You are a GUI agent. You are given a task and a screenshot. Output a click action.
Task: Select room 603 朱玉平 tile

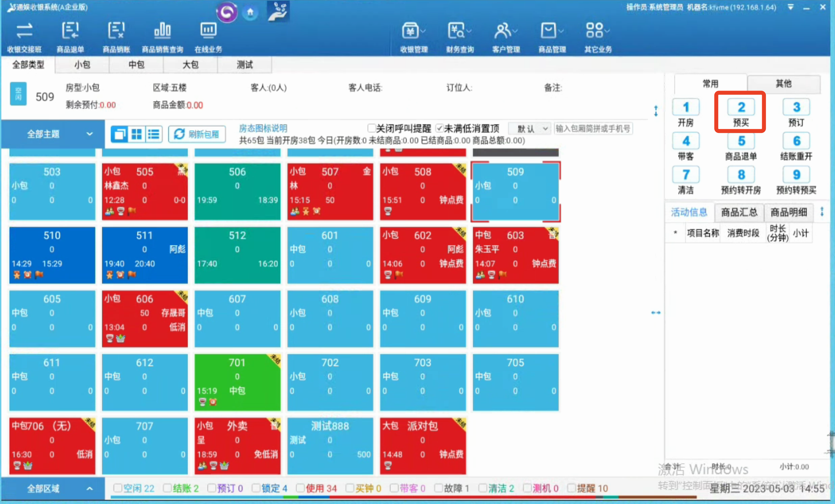click(515, 255)
